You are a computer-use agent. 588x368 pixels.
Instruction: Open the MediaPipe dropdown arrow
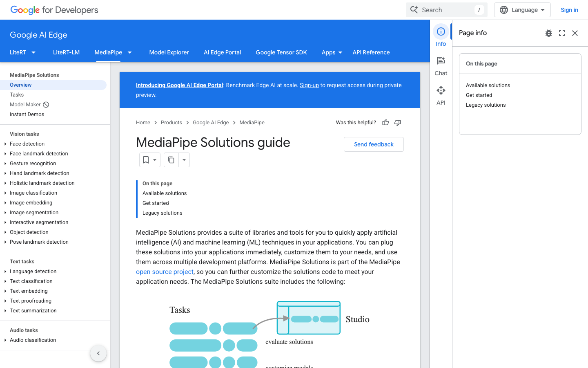tap(129, 52)
